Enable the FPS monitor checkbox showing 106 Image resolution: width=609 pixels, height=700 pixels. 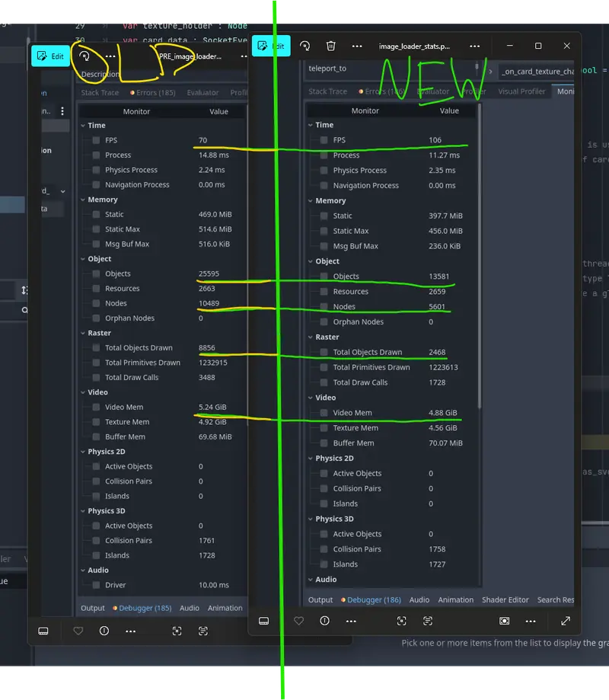(x=324, y=140)
